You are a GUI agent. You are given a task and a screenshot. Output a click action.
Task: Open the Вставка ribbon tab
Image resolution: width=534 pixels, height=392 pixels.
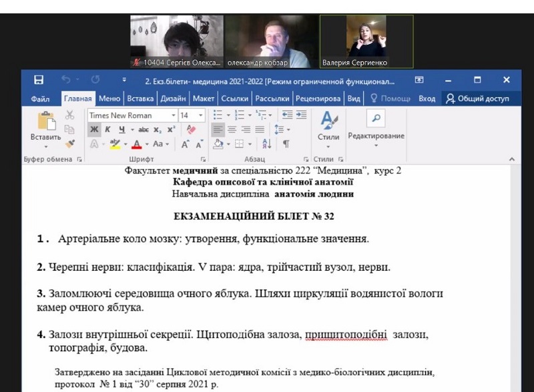tap(140, 99)
